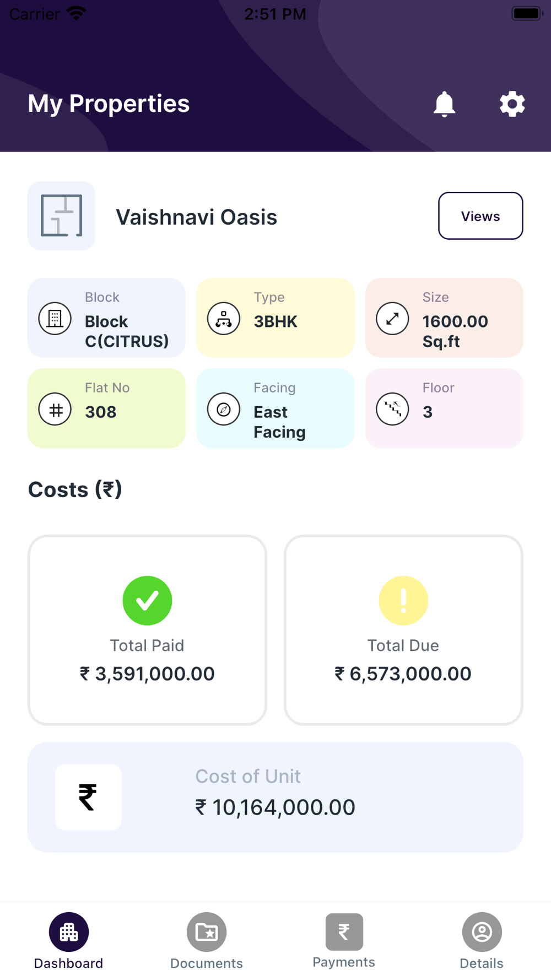Tap the Block building icon

(55, 319)
